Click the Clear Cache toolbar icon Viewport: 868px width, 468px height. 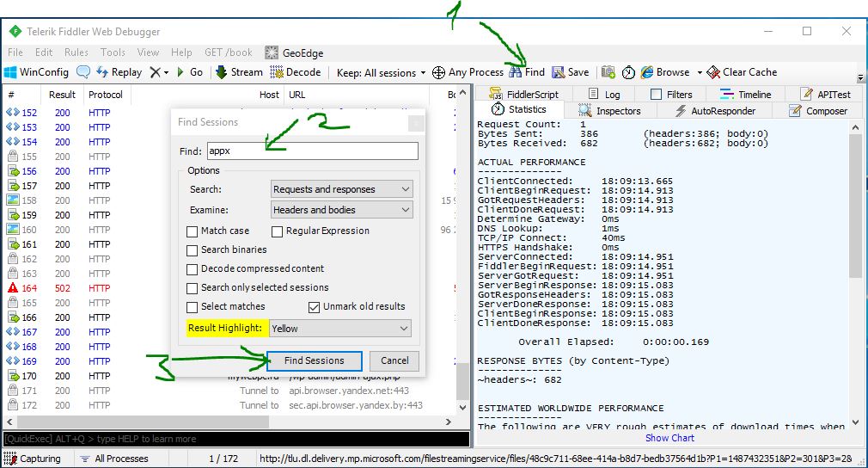(x=713, y=72)
